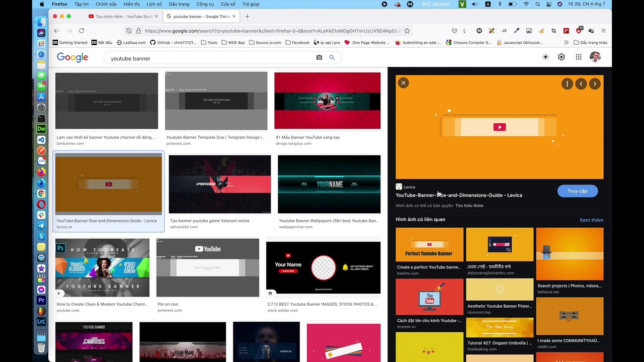The image size is (644, 362).
Task: Open lambanner.com banner template thumbnail
Action: coord(107,101)
